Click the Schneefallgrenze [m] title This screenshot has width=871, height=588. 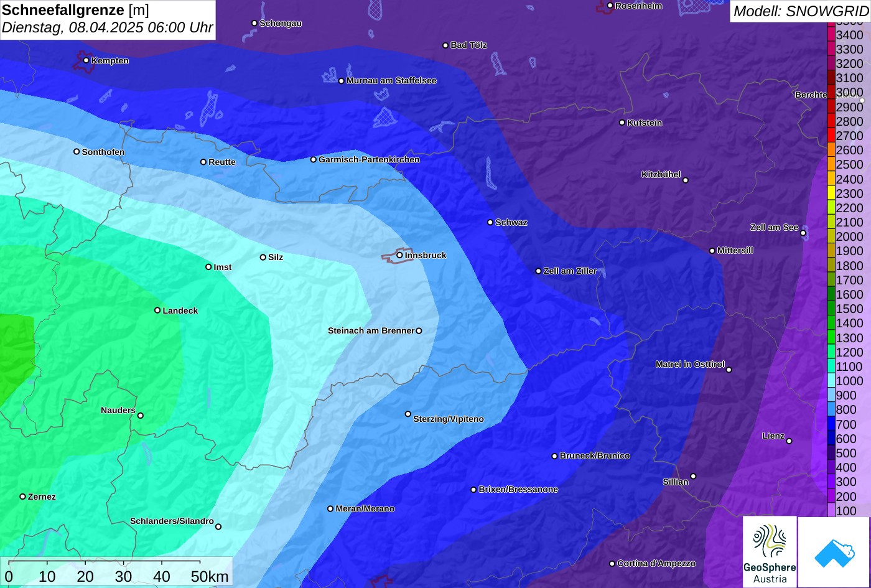pos(75,10)
